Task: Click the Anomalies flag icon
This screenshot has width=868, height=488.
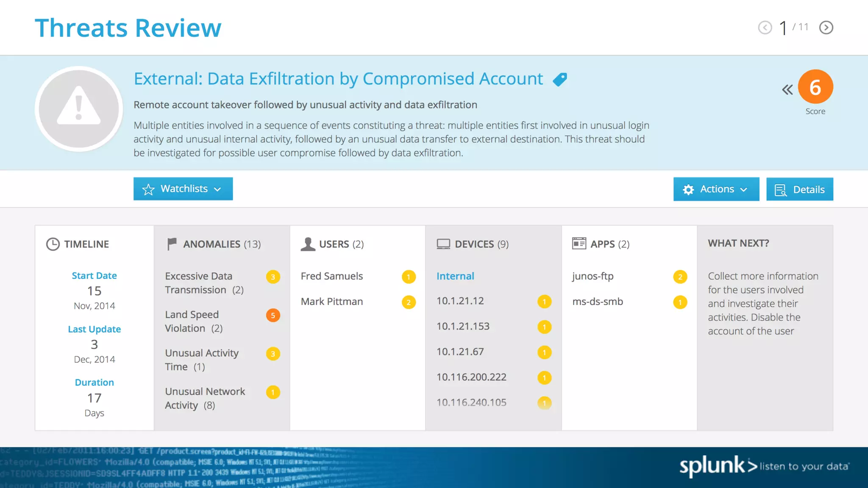Action: [172, 244]
